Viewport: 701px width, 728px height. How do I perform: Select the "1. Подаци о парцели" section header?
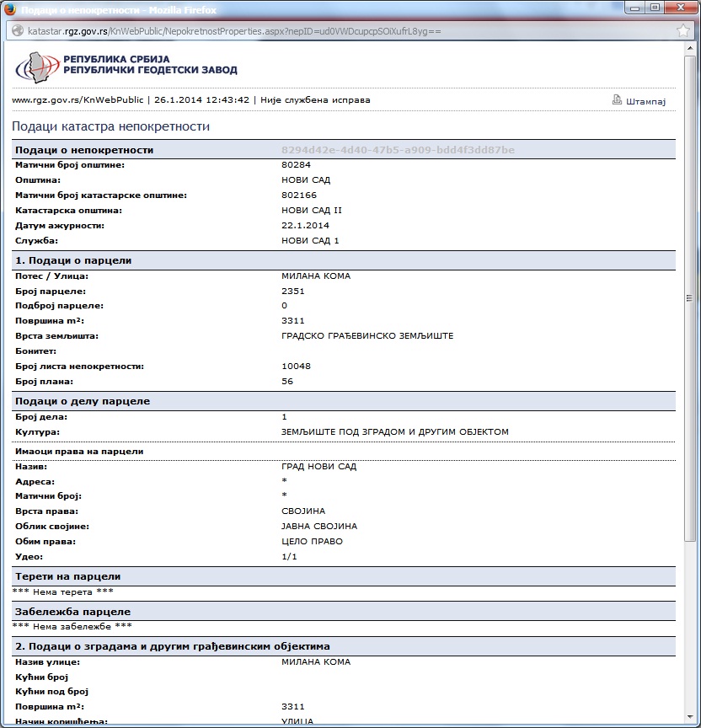(73, 260)
